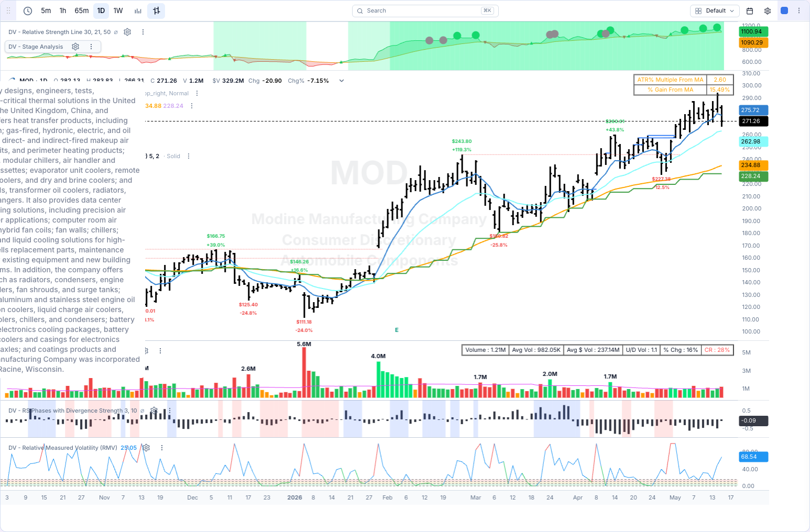810x532 pixels.
Task: Grab the drag handle at toolbar's left edge
Action: [x=8, y=10]
